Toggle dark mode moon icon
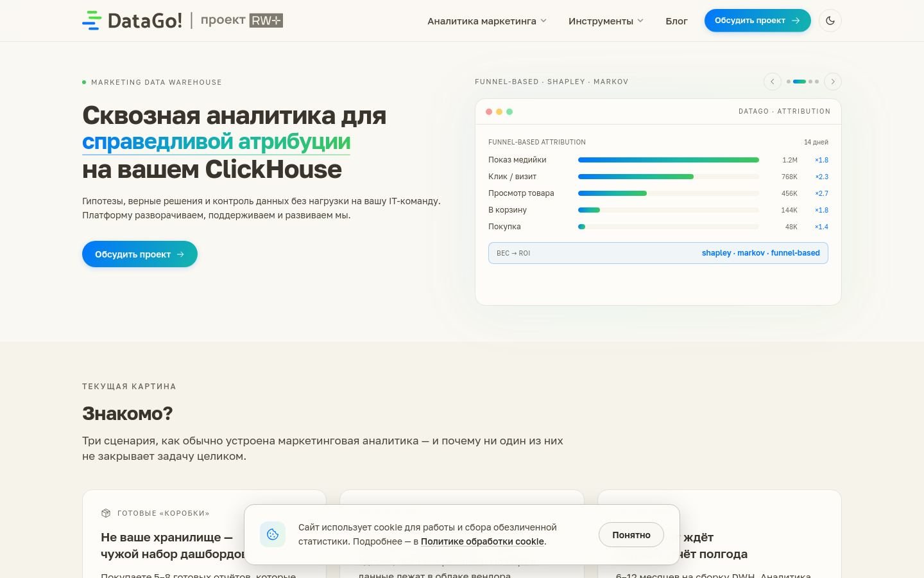 click(x=830, y=21)
